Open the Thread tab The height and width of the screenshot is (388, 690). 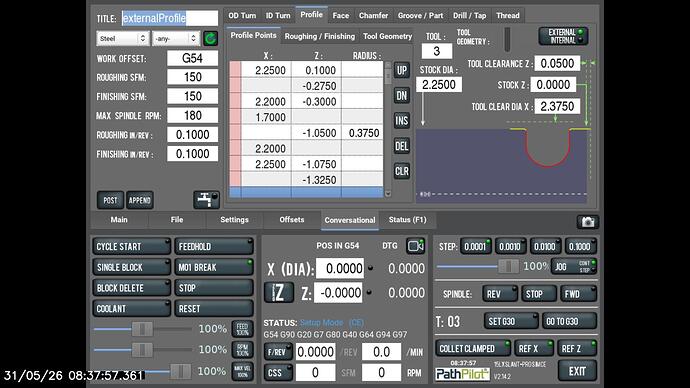click(508, 15)
